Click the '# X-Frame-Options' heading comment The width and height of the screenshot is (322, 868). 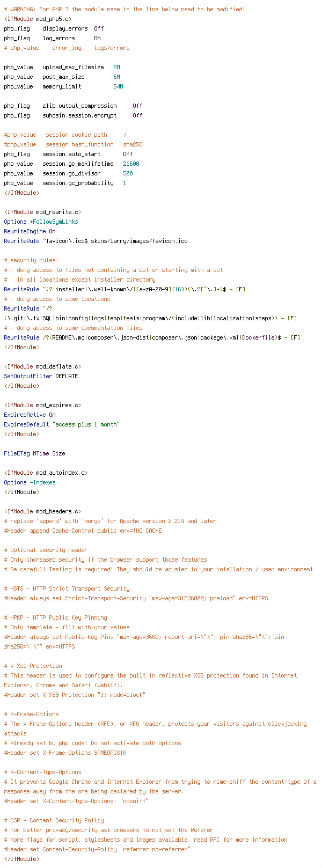click(x=31, y=714)
